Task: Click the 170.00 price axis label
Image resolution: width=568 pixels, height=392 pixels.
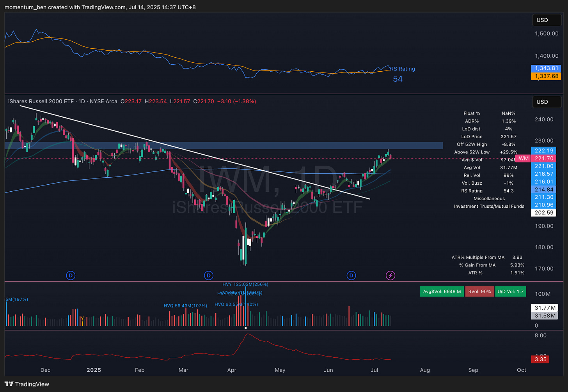Action: 544,268
